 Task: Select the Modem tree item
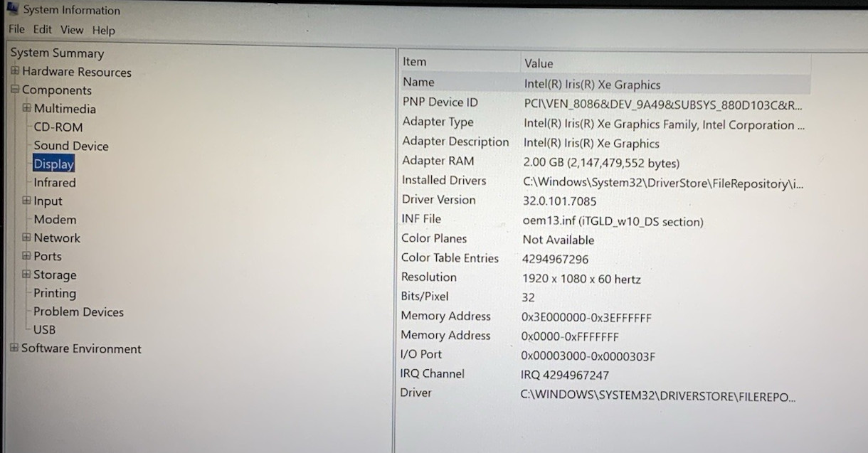point(55,220)
